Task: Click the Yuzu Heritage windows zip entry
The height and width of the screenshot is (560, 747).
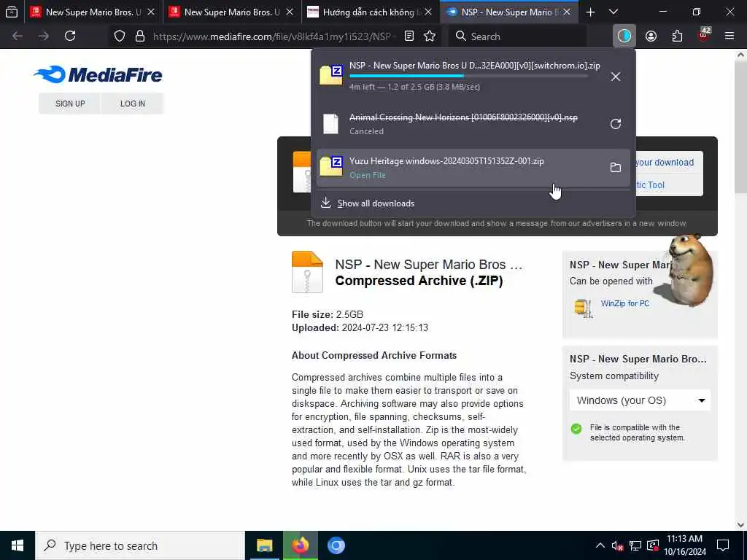Action: pos(473,168)
